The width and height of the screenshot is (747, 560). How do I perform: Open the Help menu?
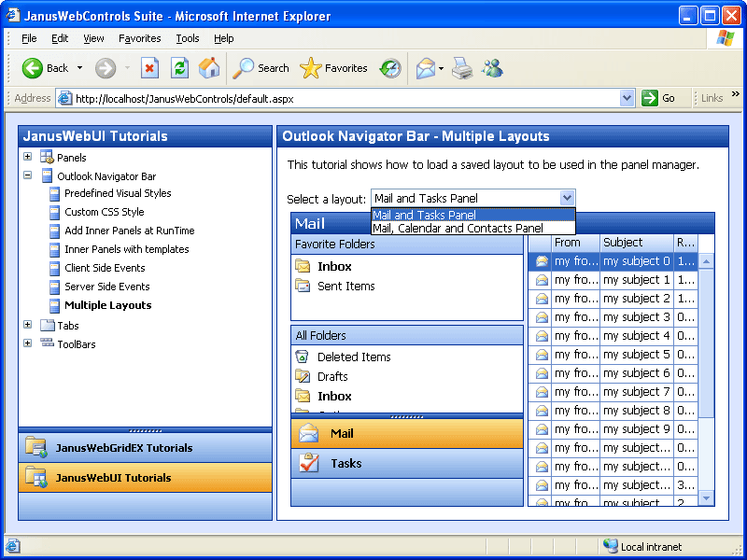223,38
